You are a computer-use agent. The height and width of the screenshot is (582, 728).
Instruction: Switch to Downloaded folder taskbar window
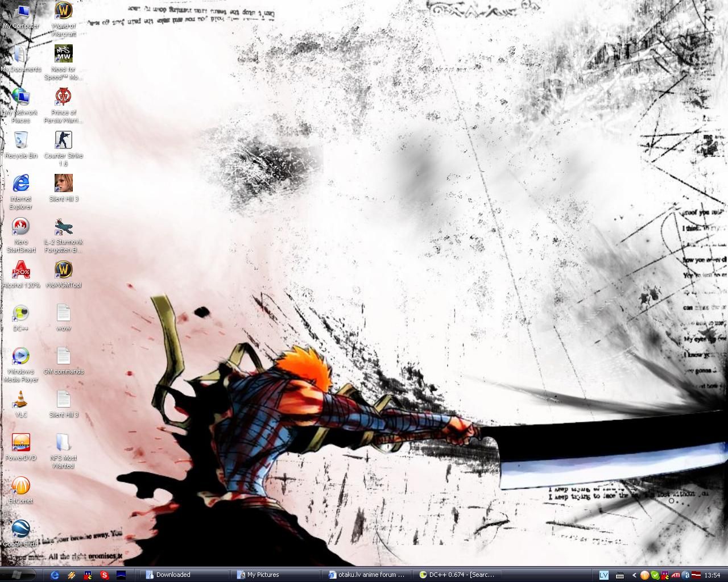pos(185,575)
